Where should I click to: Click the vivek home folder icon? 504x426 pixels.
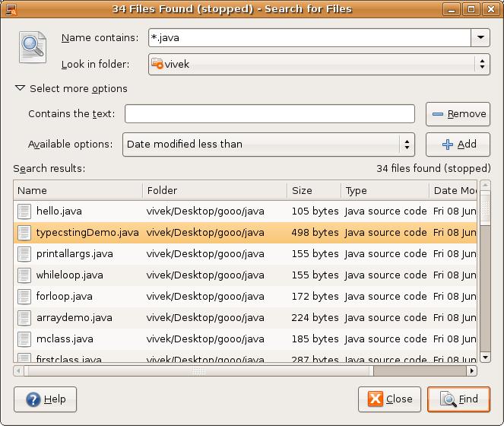coord(157,65)
